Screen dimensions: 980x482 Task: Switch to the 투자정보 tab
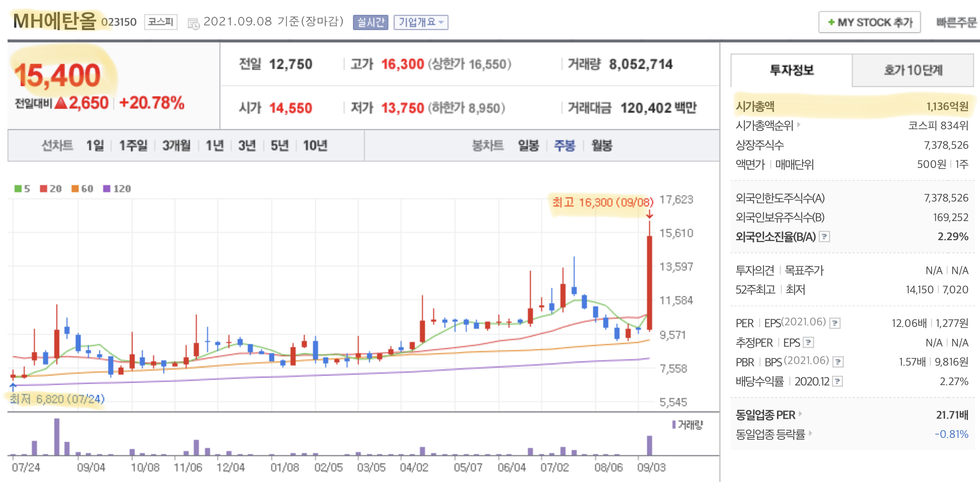tap(791, 70)
